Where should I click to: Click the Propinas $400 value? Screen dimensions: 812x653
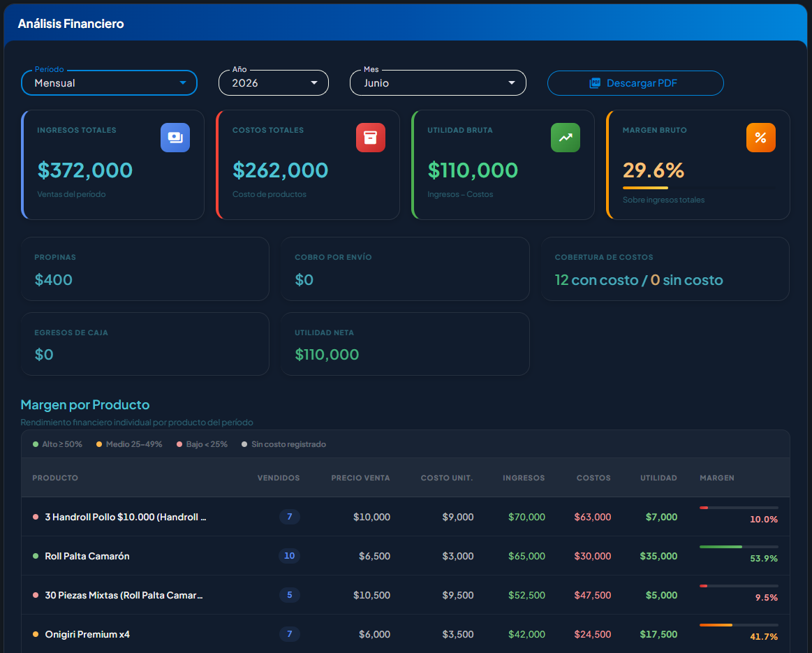[53, 280]
